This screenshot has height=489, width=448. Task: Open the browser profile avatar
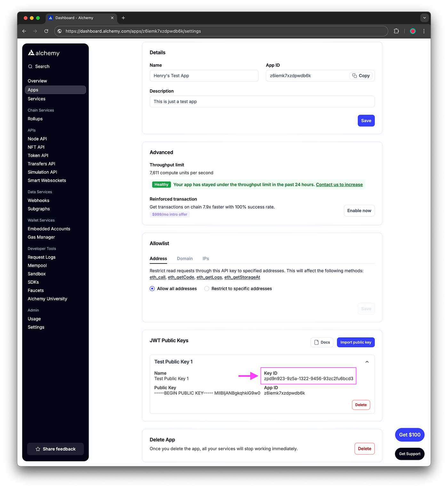(x=413, y=31)
